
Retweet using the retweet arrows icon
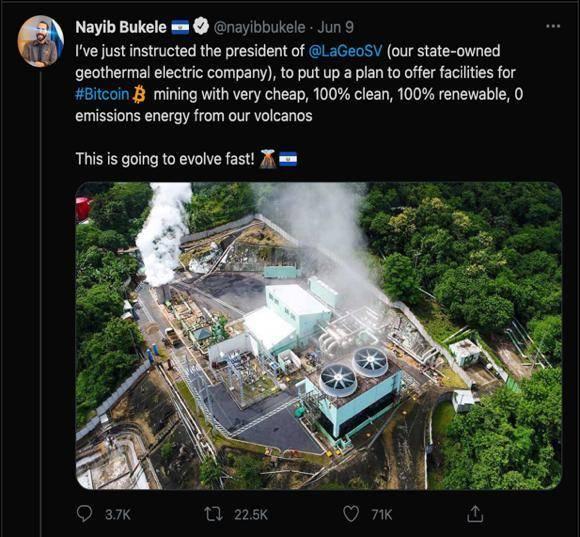[x=213, y=514]
